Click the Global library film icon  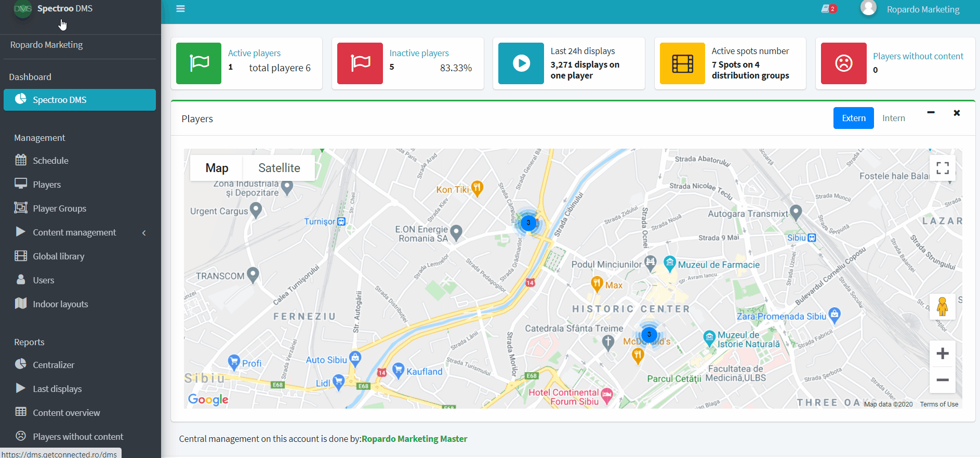click(21, 256)
